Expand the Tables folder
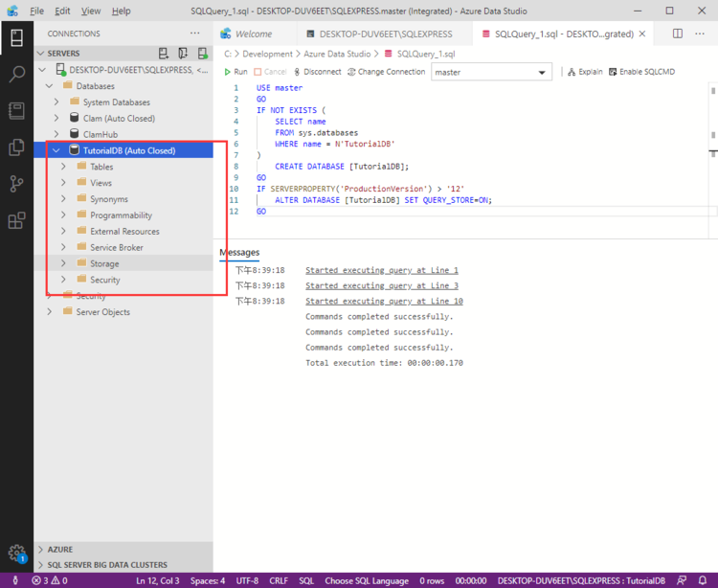Screen dimensions: 718x588 coord(63,167)
